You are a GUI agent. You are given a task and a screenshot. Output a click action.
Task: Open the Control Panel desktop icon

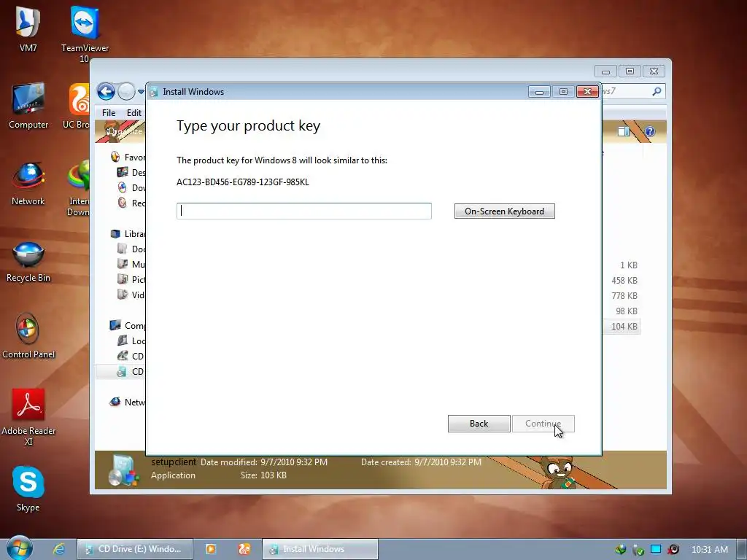click(x=28, y=335)
